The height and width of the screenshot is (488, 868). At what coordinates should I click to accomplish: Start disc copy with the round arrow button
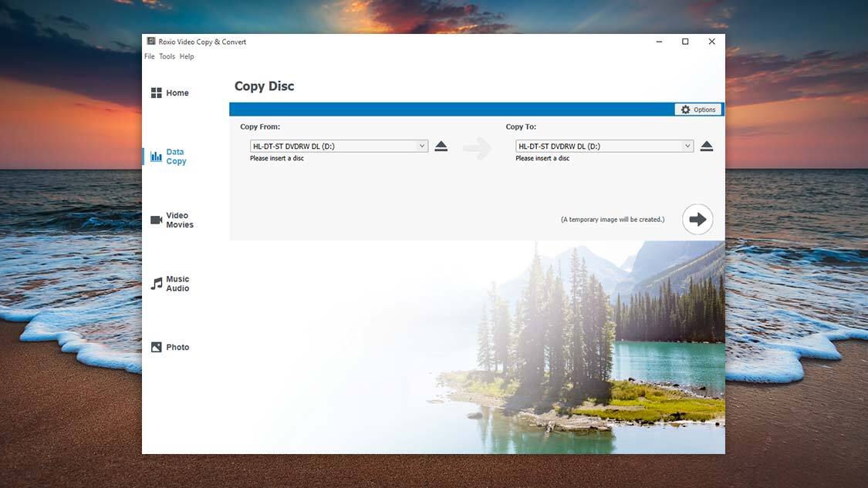click(697, 220)
